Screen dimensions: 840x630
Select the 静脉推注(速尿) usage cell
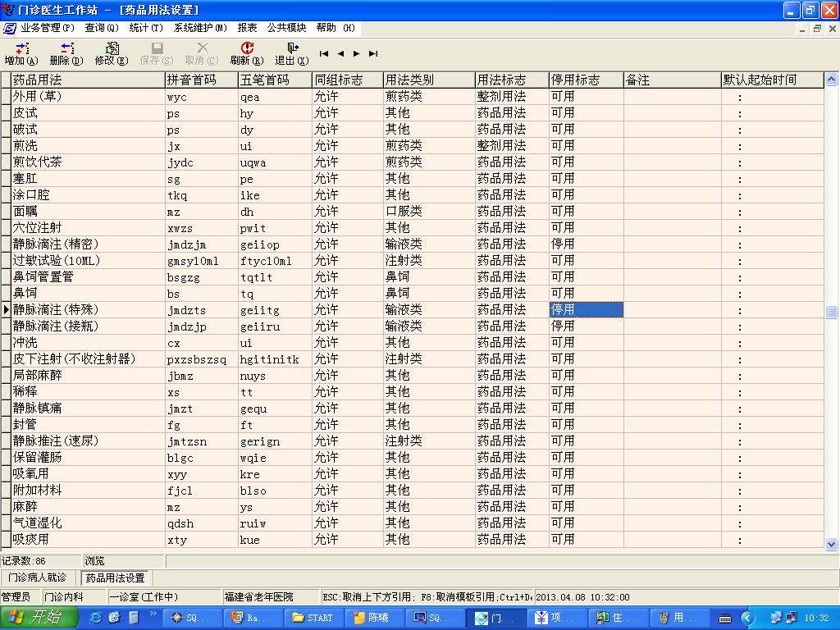click(88, 441)
